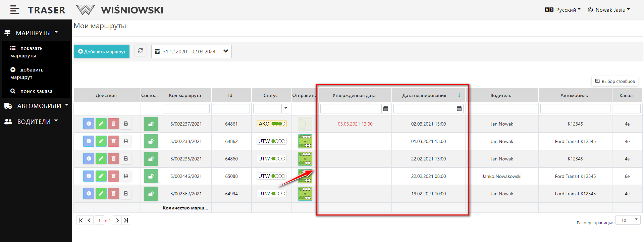Open the Статус filter dropdown
This screenshot has width=644, height=242.
pos(285,108)
